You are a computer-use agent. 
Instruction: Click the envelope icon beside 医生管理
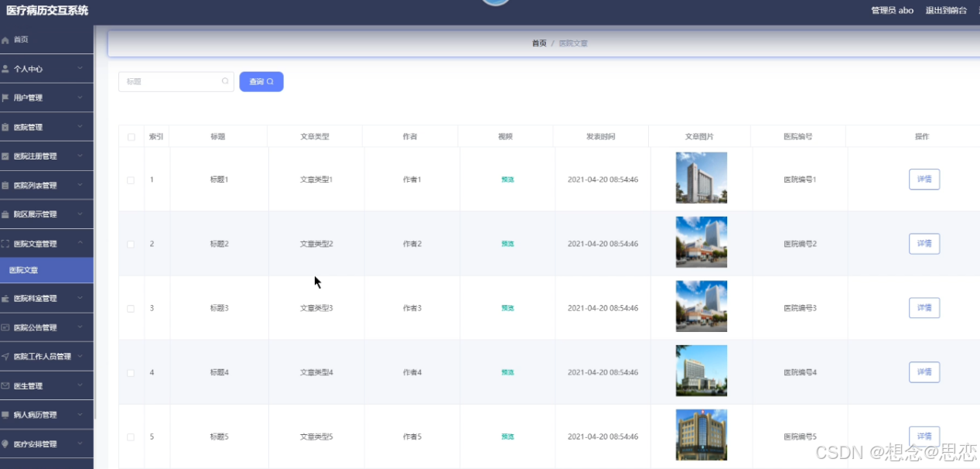pyautogui.click(x=5, y=385)
